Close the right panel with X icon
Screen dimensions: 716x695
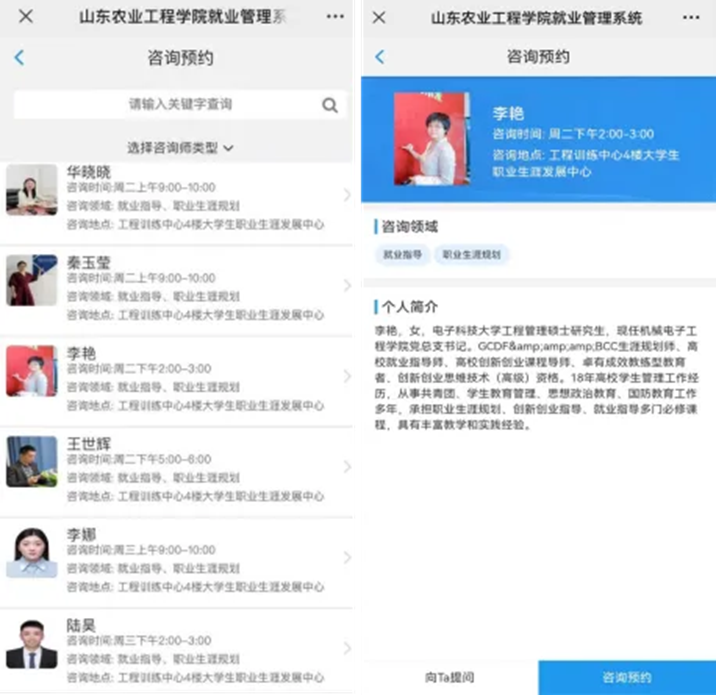click(379, 17)
